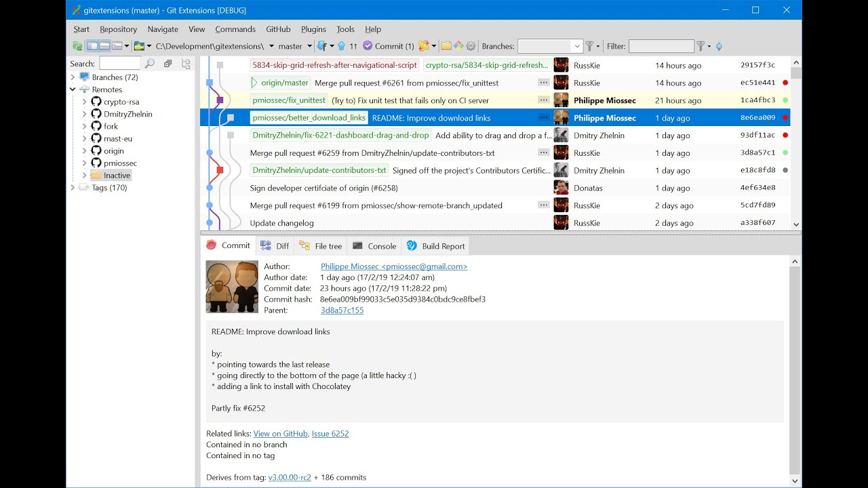Toggle the split view layout icon
Viewport: 868px width, 488px height.
(105, 46)
